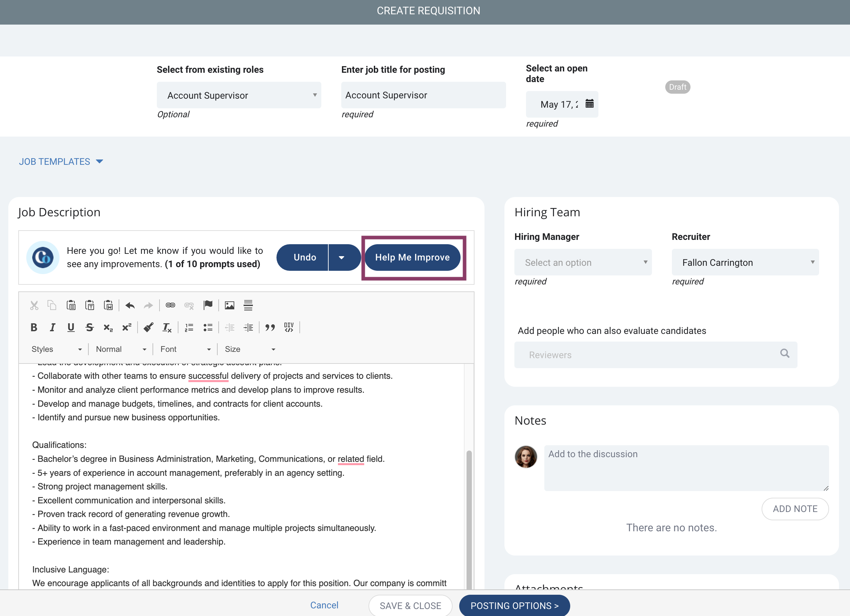Click the Help Me Improve button
Viewport: 850px width, 616px height.
(412, 257)
